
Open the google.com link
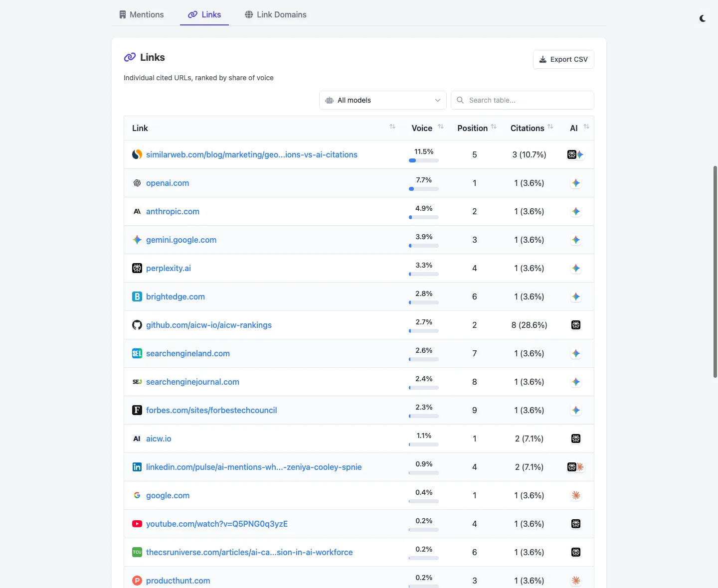click(168, 495)
